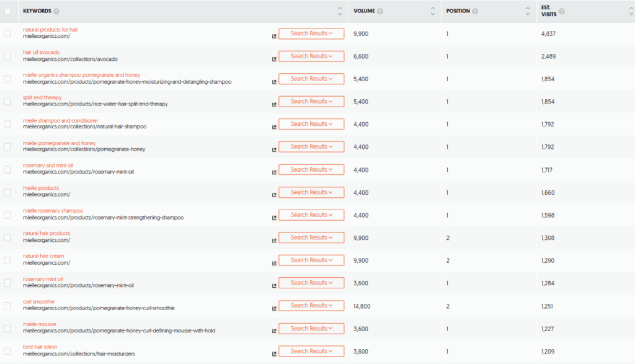The image size is (635, 364).
Task: Check the box for 'natural hair products' row
Action: [7, 237]
